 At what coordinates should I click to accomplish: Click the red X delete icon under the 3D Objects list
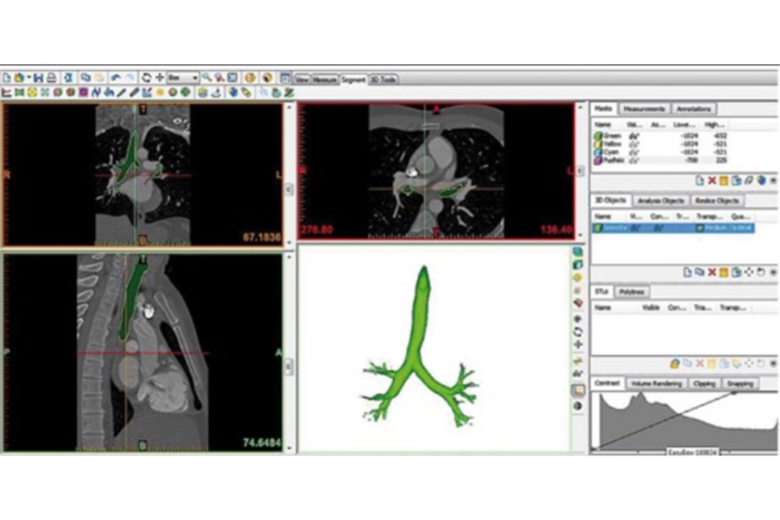[x=712, y=272]
